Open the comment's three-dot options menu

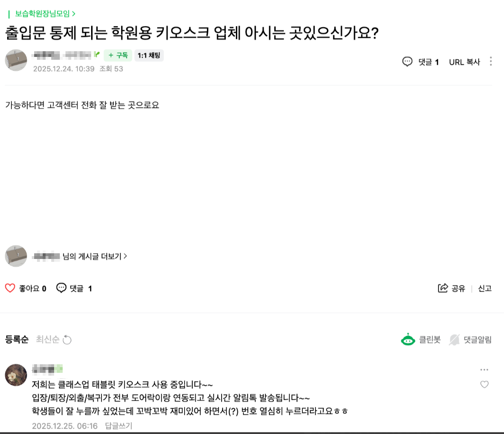coord(484,370)
